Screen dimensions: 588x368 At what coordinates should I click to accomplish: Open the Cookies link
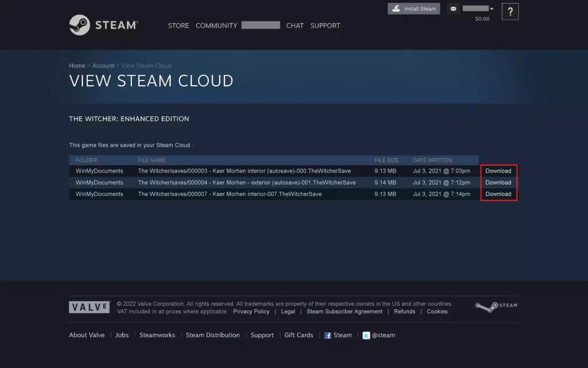[x=437, y=312]
